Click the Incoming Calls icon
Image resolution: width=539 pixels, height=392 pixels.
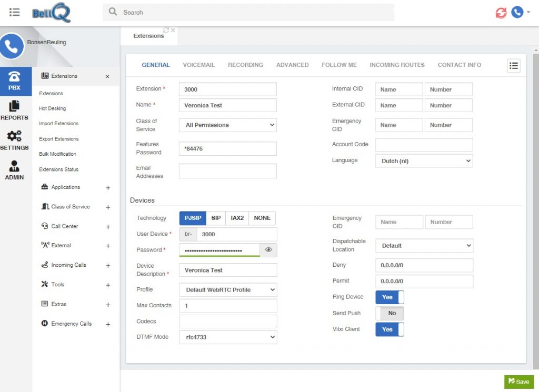click(x=45, y=265)
